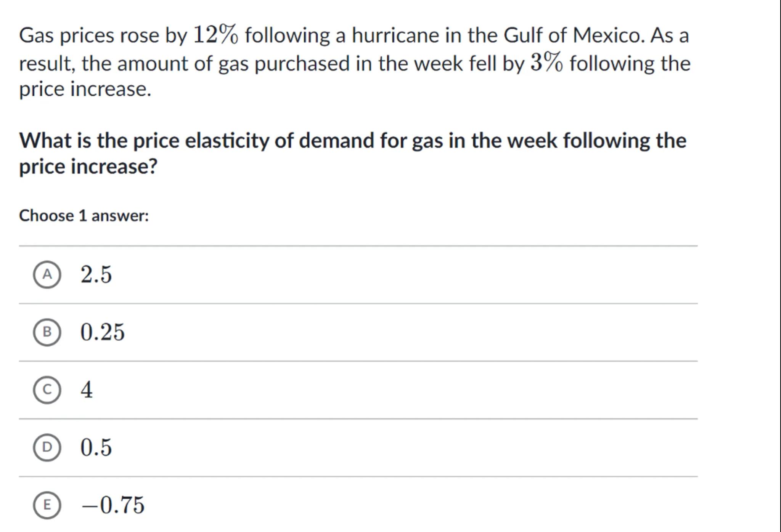Viewport: 781px width, 532px height.
Task: Click the answer value 0.5
Action: point(96,447)
